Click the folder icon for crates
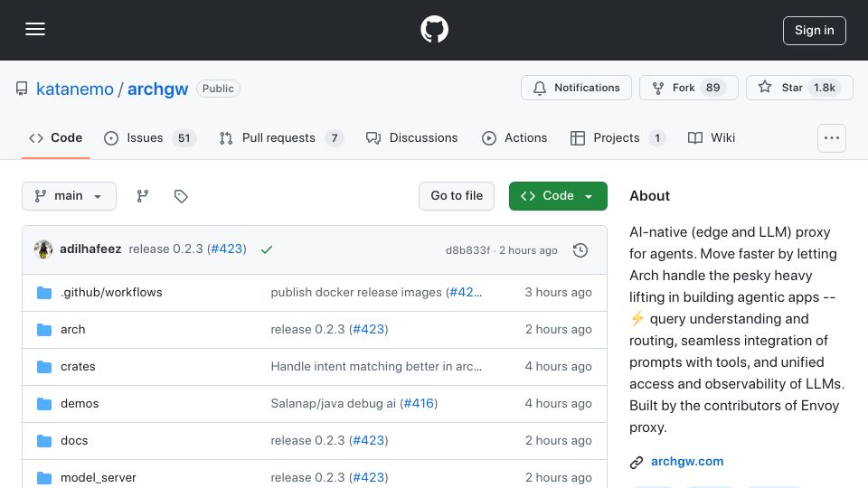 pyautogui.click(x=44, y=367)
